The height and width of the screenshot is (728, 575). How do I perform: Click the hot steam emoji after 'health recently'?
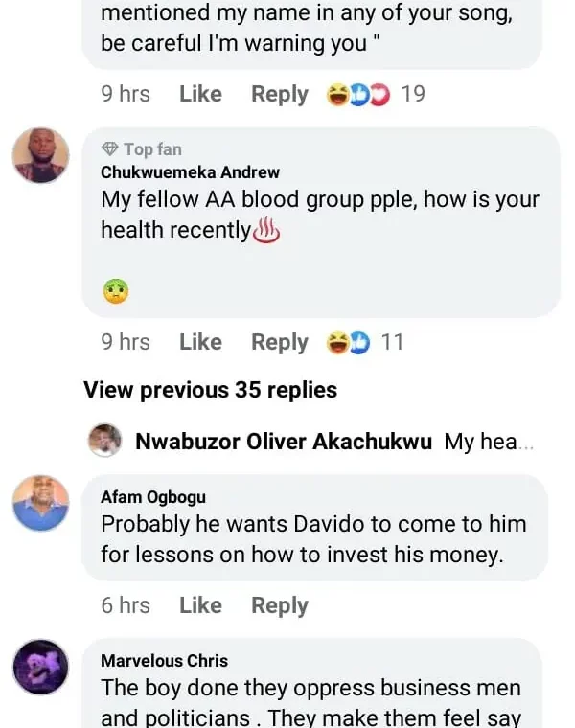point(266,231)
